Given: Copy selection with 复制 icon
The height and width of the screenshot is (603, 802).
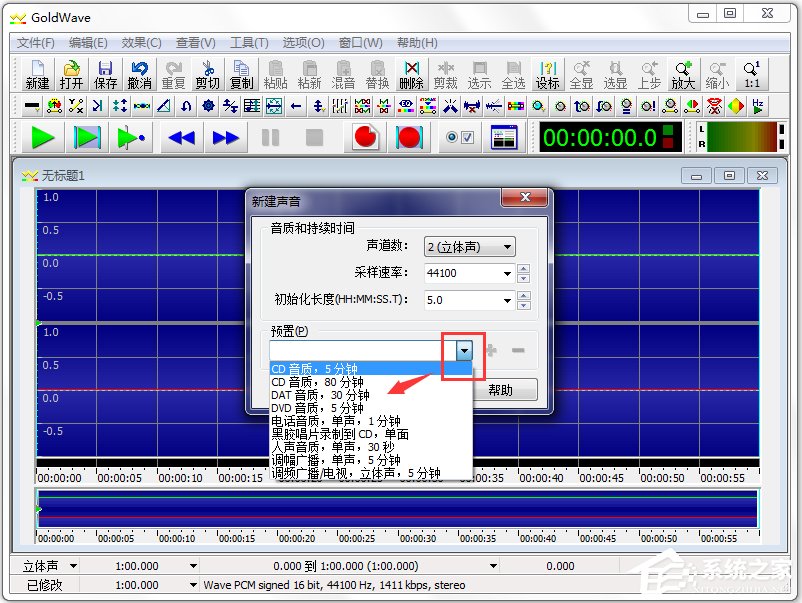Looking at the screenshot, I should tap(241, 75).
